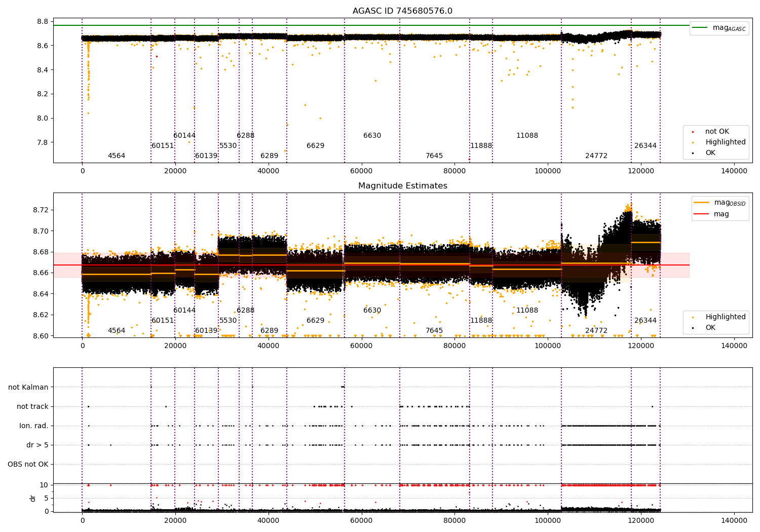Click obsid label 60139 in the AGASC ID plot
This screenshot has width=760, height=532.
click(x=206, y=156)
